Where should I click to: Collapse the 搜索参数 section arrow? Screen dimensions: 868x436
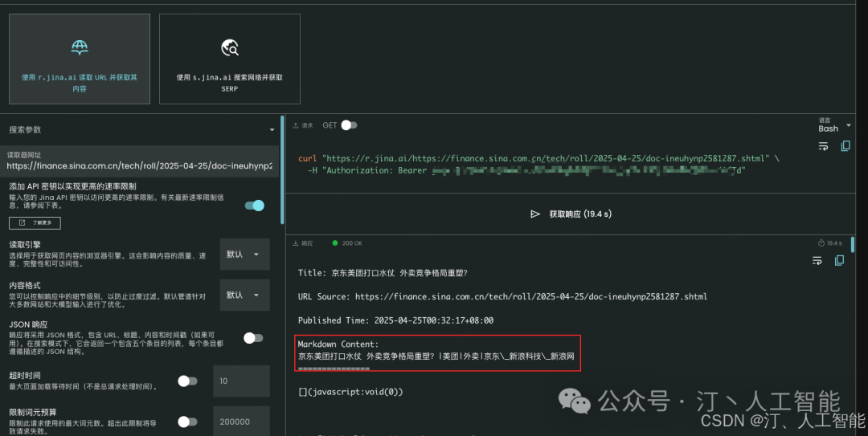(x=272, y=130)
